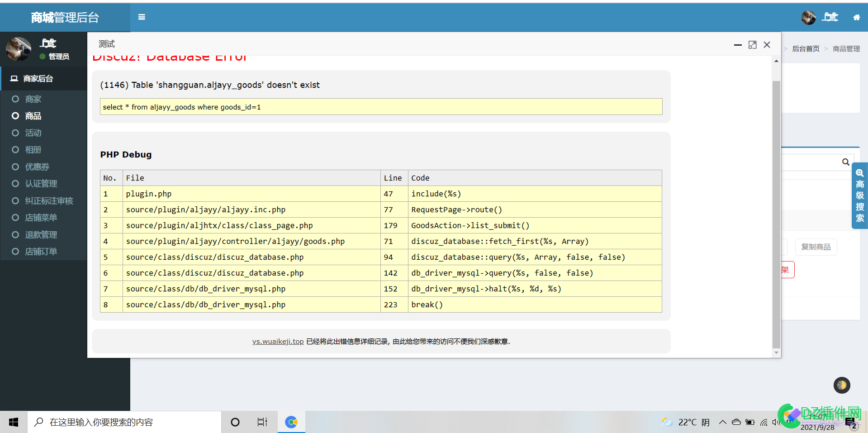Screen dimensions: 868x433
Task: Open the home icon in the top bar
Action: click(856, 18)
